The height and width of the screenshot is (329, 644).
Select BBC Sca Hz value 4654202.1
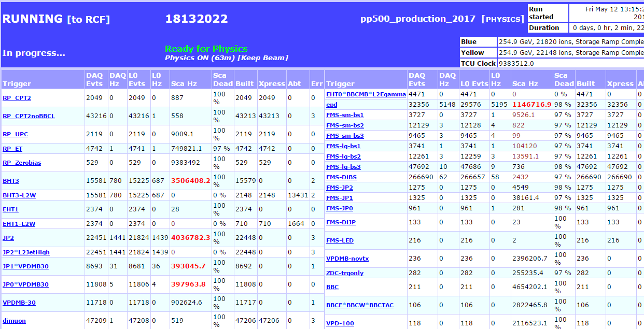point(530,287)
